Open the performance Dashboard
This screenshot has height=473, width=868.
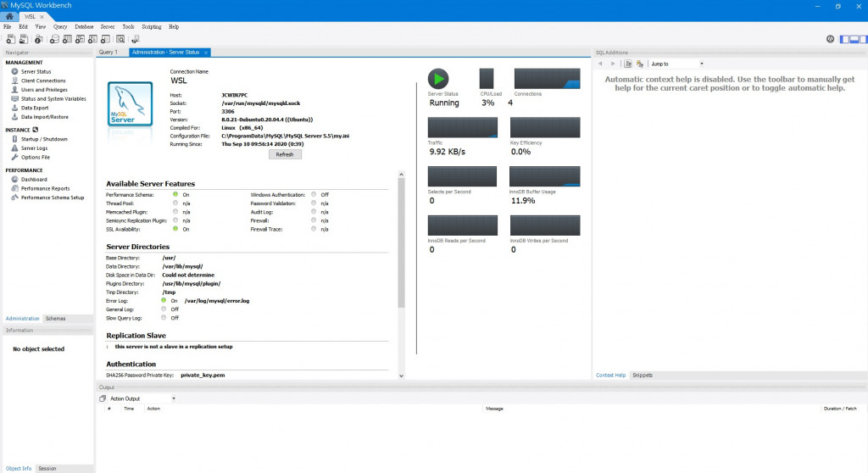pos(34,180)
